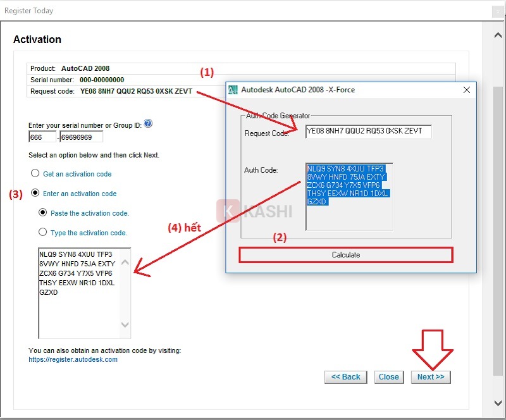This screenshot has height=420, width=506.
Task: Click down arrow in activation code box scrollbar
Action: tap(125, 325)
